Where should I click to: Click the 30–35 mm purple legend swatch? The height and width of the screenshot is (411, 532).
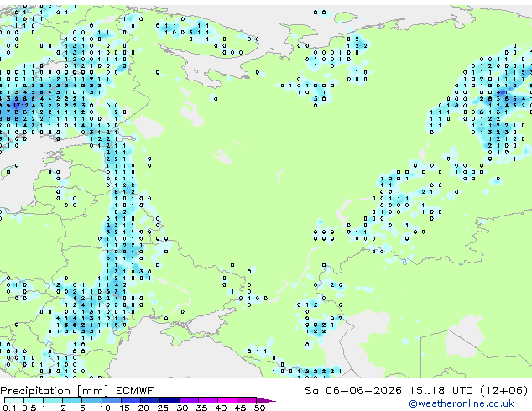click(x=188, y=400)
